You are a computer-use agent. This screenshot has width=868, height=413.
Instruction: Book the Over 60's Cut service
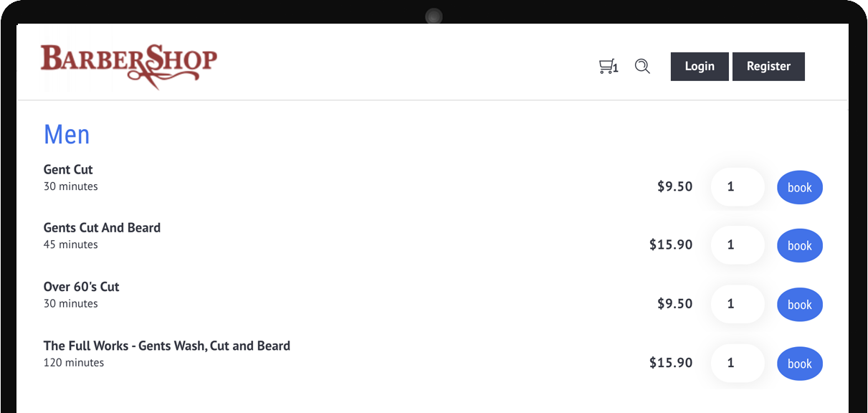[800, 305]
